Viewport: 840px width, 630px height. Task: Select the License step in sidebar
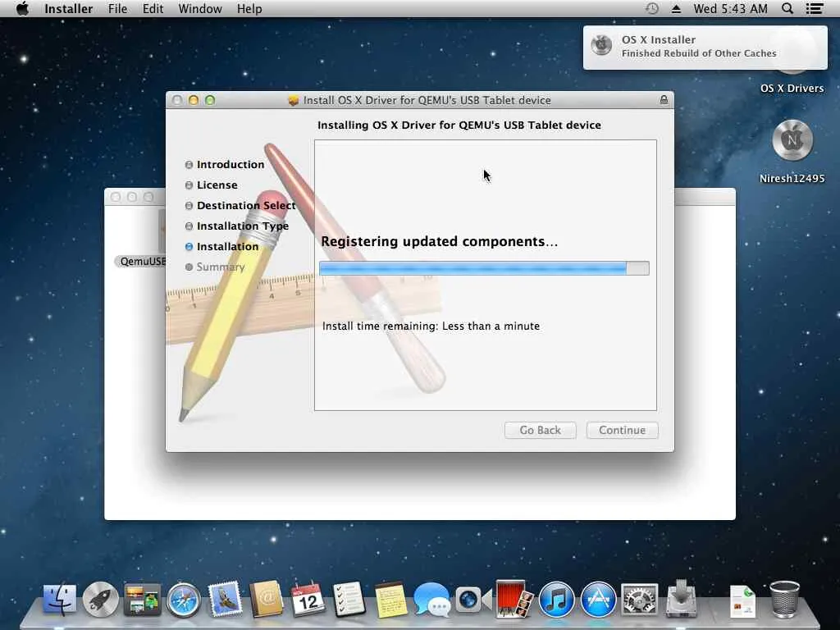217,185
